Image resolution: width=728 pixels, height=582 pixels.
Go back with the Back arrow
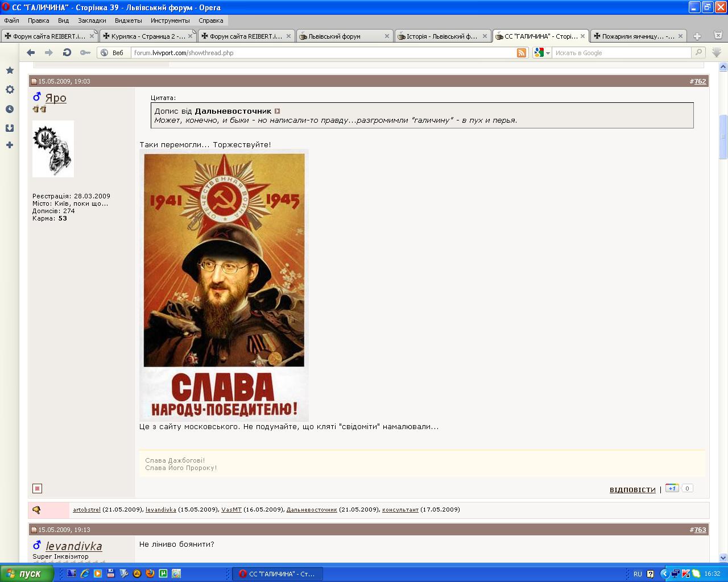(x=31, y=52)
